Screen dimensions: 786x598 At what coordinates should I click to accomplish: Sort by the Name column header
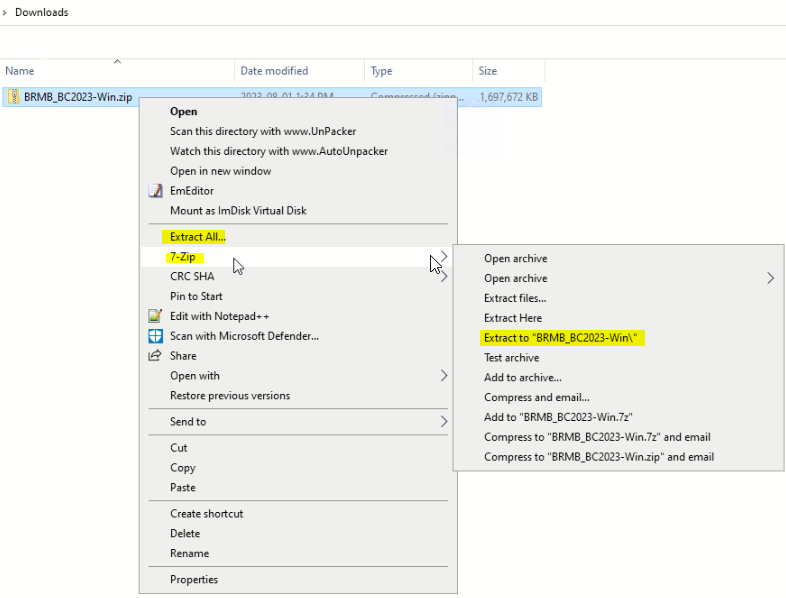[x=20, y=71]
